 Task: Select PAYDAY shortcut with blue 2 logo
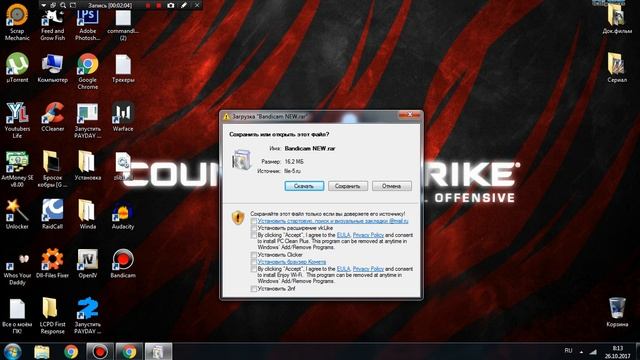coord(87,316)
